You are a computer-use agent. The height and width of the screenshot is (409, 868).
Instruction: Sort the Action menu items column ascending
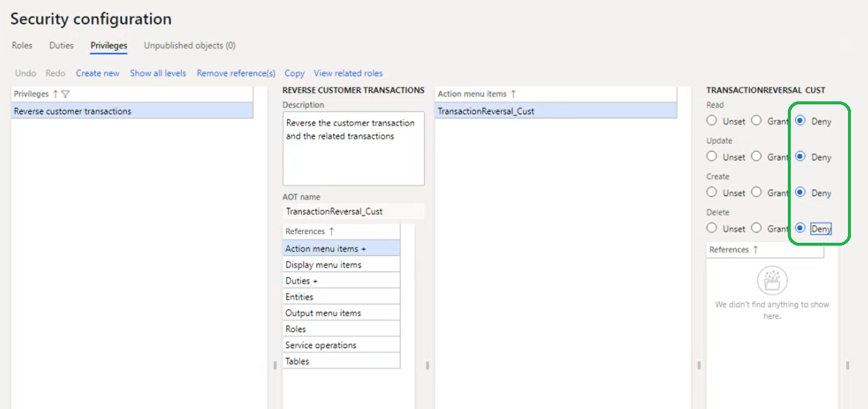514,93
